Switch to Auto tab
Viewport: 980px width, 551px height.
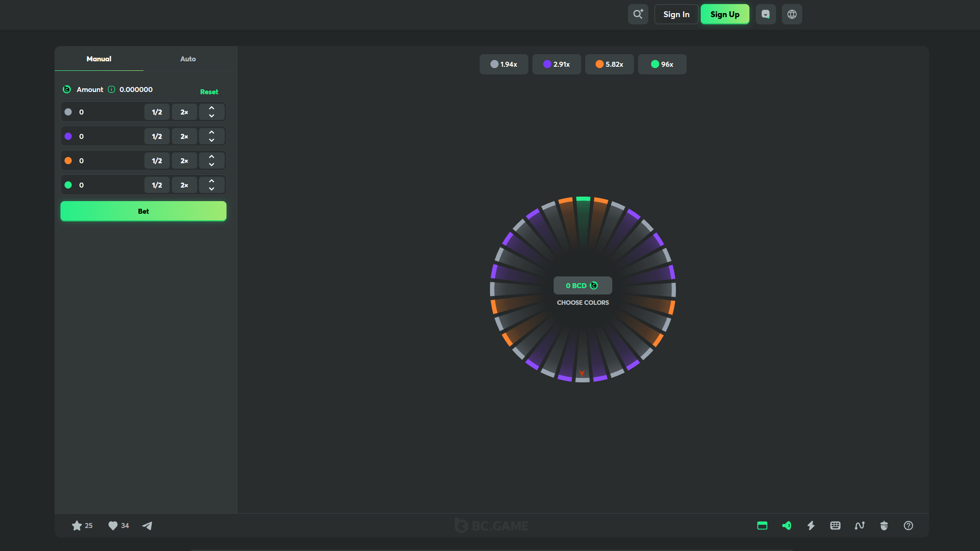coord(188,59)
